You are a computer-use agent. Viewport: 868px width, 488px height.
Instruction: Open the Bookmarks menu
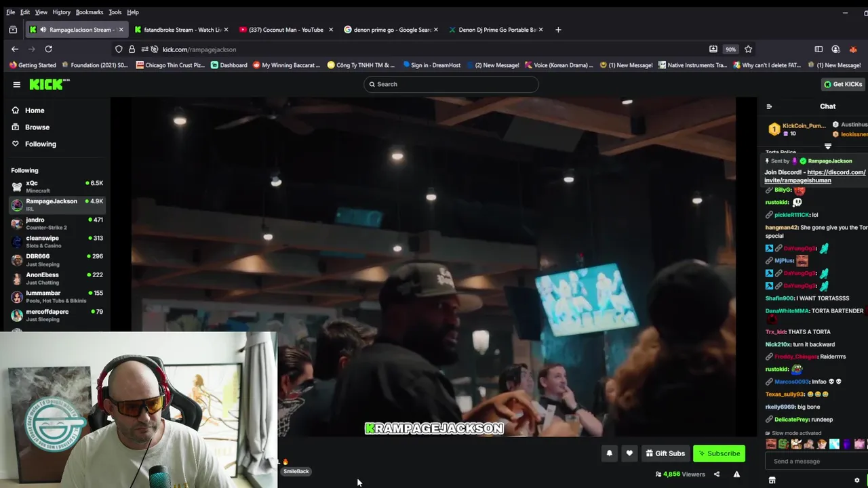click(x=90, y=12)
